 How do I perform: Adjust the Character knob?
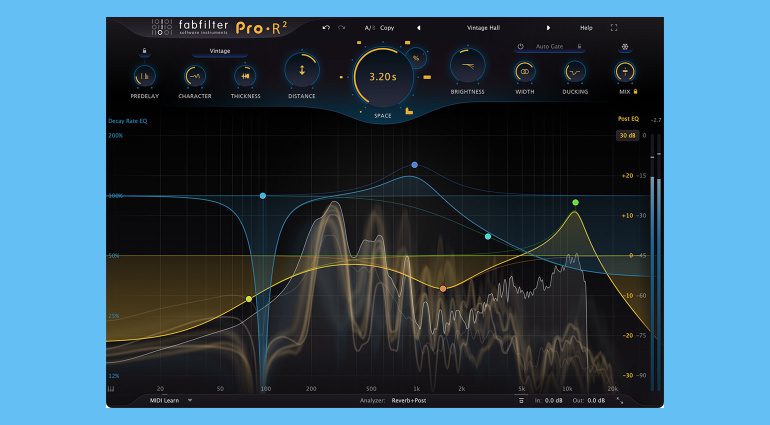195,76
